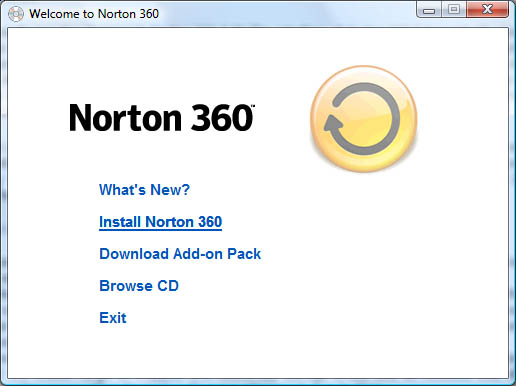
Task: Click the Exit link
Action: click(x=113, y=318)
